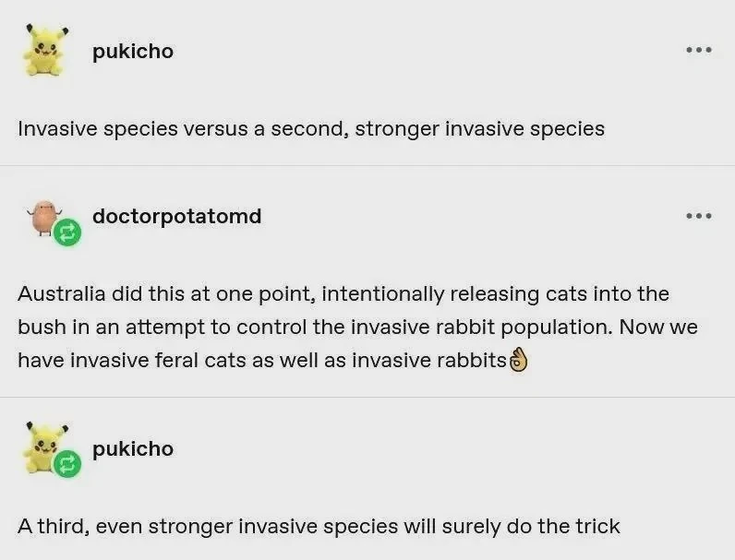Viewport: 735px width, 560px height.
Task: Open the doctorpotatomd username link
Action: (176, 216)
